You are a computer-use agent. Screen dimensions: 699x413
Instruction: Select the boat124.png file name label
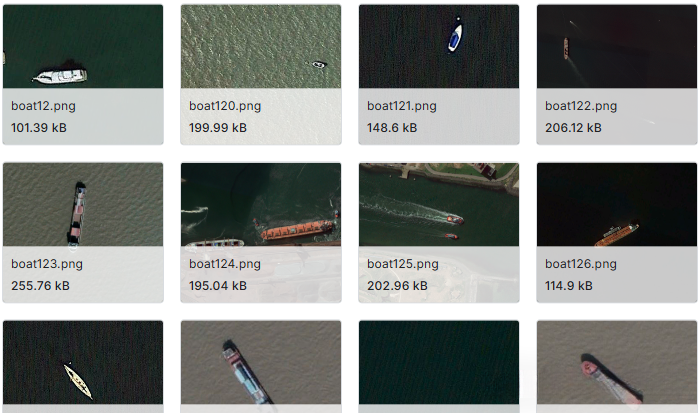[225, 264]
